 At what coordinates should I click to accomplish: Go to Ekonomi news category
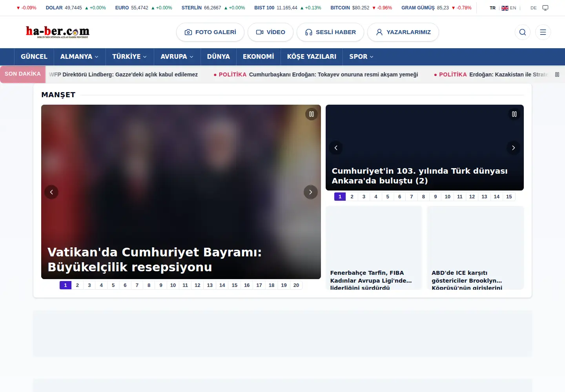(x=259, y=56)
